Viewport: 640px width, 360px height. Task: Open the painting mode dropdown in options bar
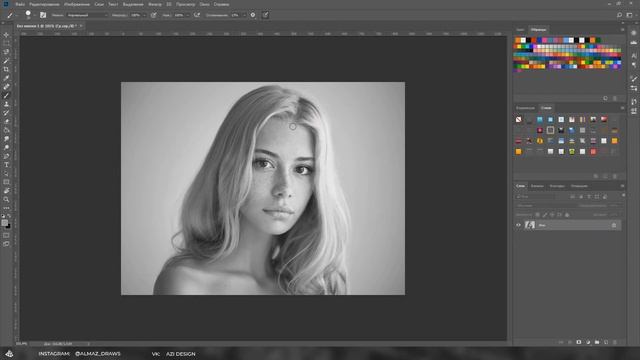coord(87,15)
